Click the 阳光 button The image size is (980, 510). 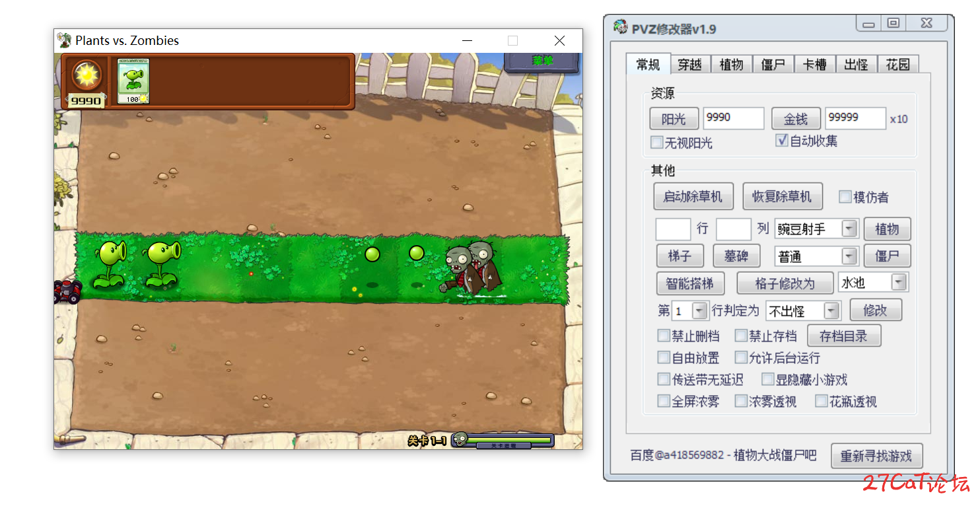(674, 119)
